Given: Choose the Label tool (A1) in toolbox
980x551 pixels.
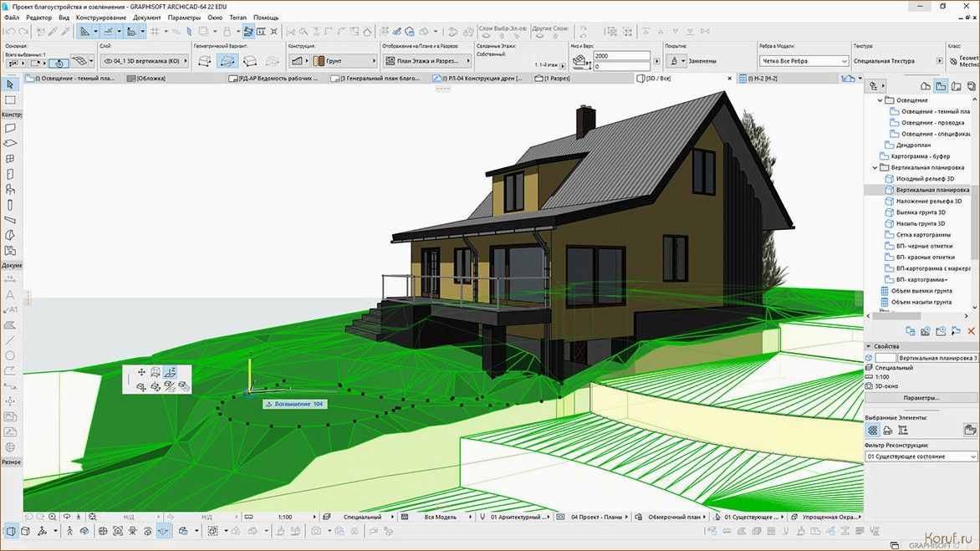Looking at the screenshot, I should pos(10,310).
